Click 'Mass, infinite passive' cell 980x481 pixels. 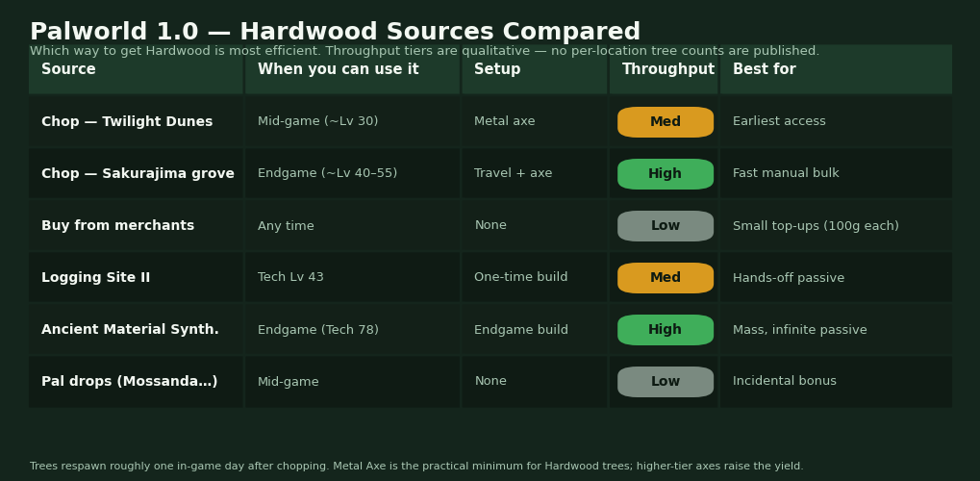click(837, 330)
